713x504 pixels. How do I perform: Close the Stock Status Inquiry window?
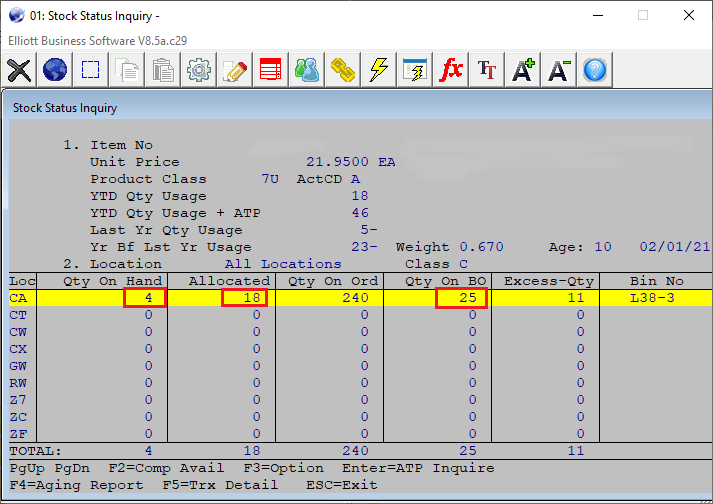[689, 15]
